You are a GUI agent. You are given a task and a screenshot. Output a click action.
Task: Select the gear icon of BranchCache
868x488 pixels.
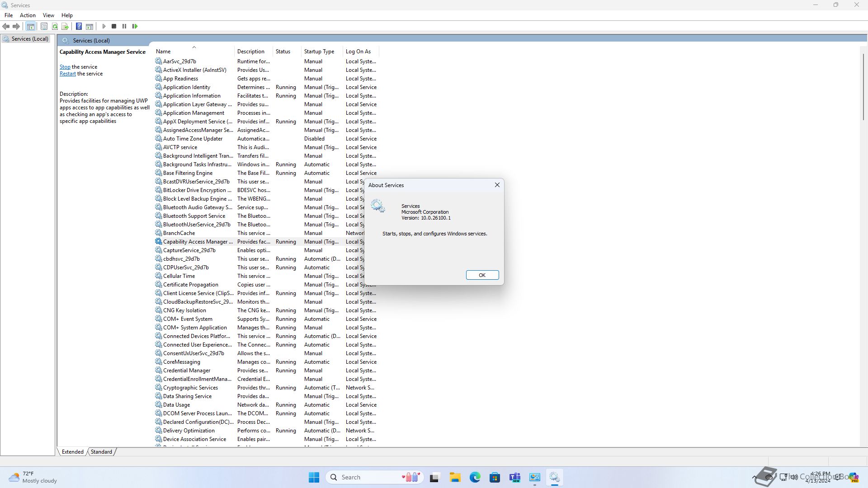(x=158, y=233)
